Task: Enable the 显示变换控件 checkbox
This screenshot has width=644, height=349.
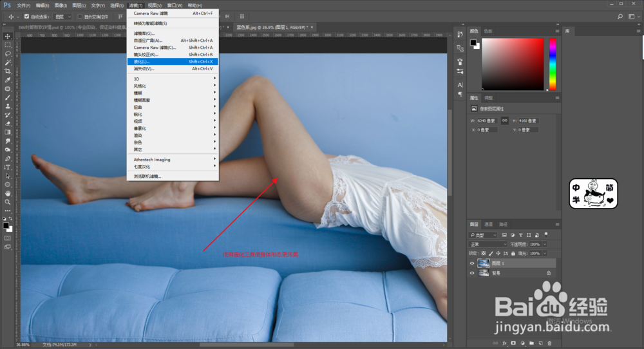Action: [x=80, y=17]
